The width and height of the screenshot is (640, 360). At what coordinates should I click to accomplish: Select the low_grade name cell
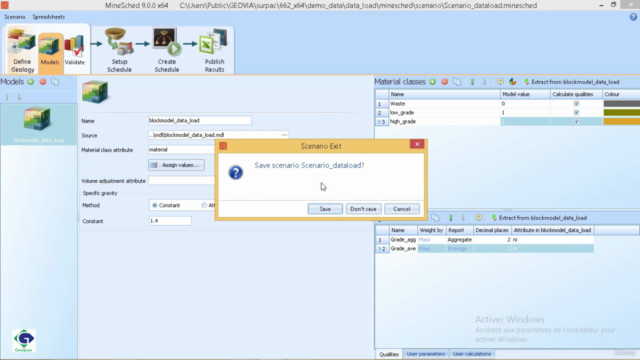444,113
